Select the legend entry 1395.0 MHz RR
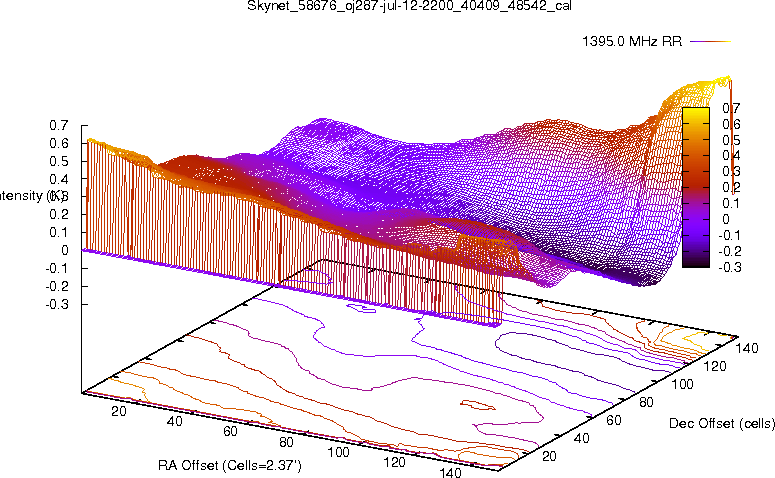Image resolution: width=775 pixels, height=478 pixels. click(632, 42)
